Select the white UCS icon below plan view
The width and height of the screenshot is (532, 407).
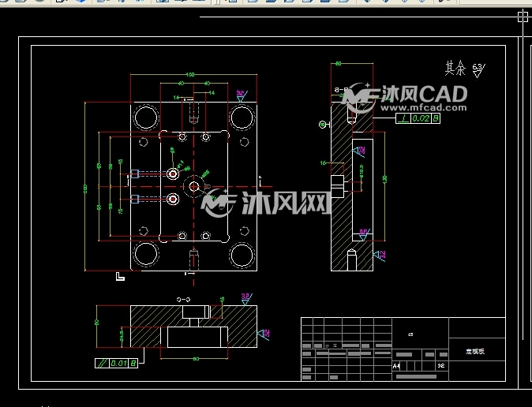[120, 276]
